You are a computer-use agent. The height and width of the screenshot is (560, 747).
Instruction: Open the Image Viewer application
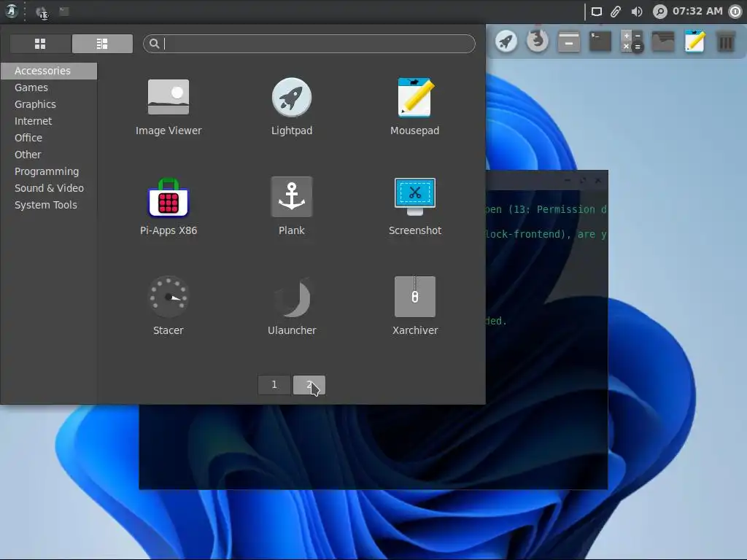169,107
